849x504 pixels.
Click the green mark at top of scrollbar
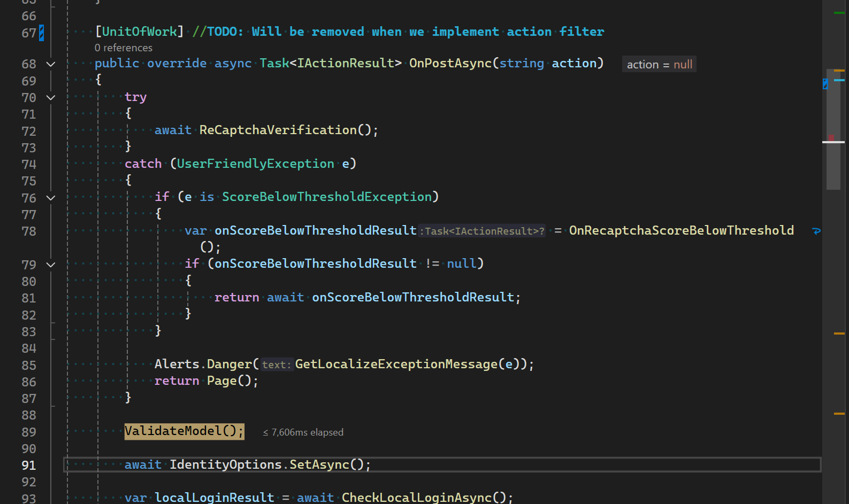click(x=839, y=12)
